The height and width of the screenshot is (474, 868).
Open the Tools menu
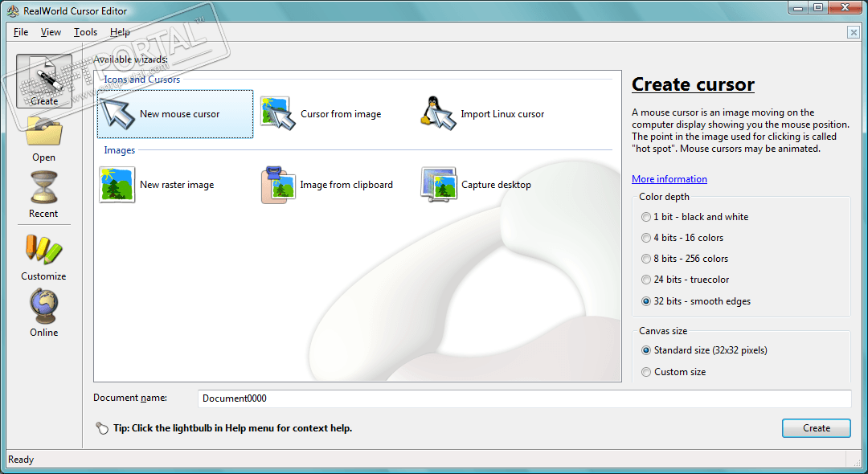pos(86,32)
